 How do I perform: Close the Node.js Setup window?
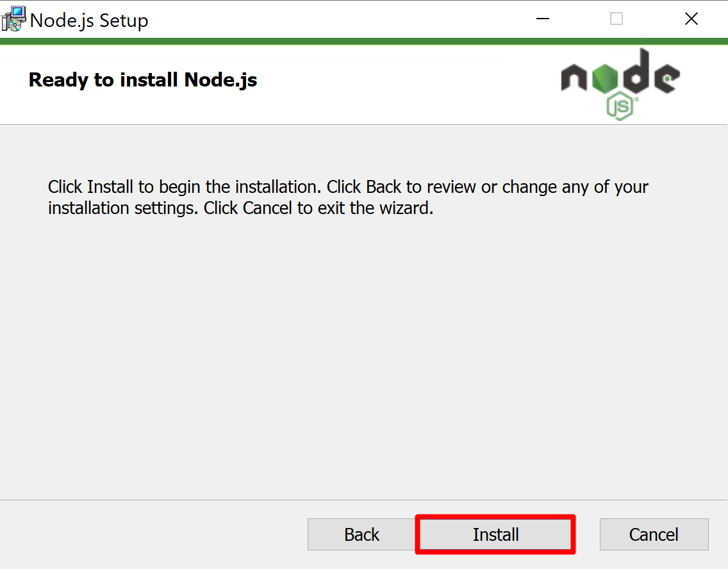(691, 19)
